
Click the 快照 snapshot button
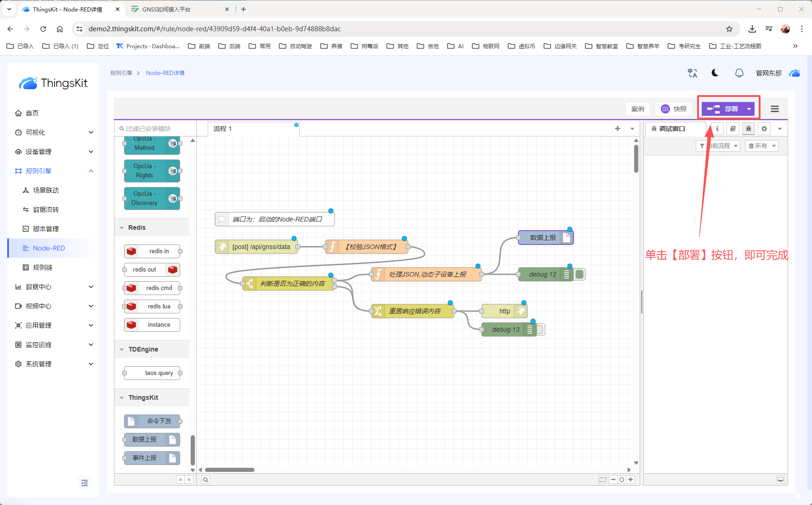(x=674, y=109)
